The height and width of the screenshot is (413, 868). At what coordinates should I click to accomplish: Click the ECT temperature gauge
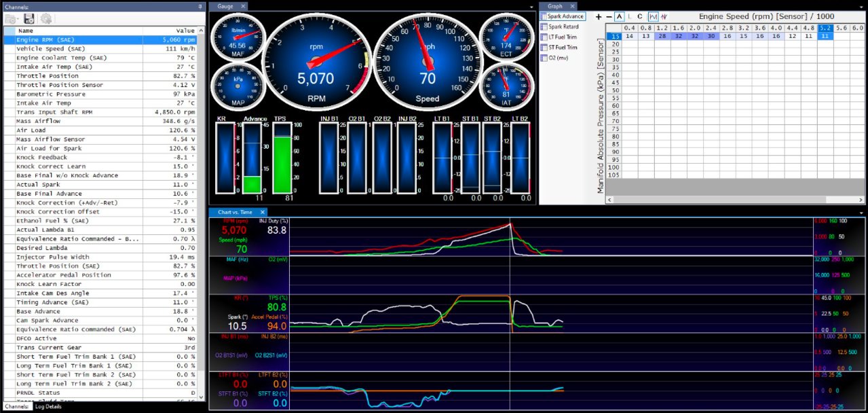coord(507,37)
